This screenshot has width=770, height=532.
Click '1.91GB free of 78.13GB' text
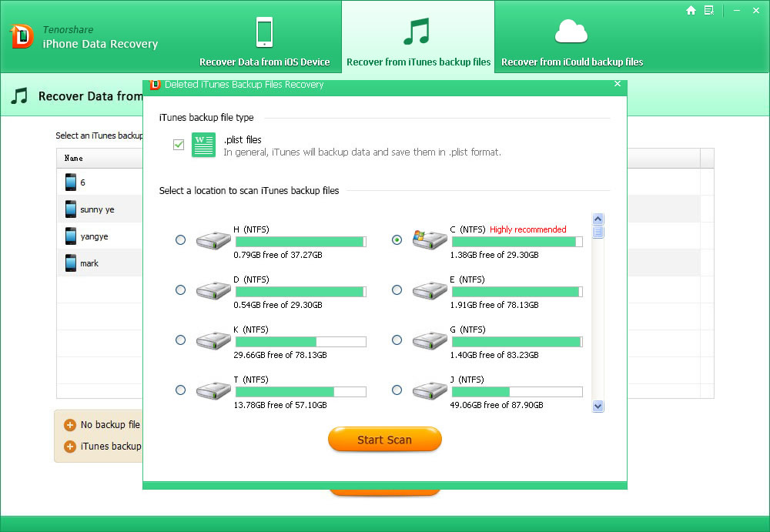pos(494,305)
